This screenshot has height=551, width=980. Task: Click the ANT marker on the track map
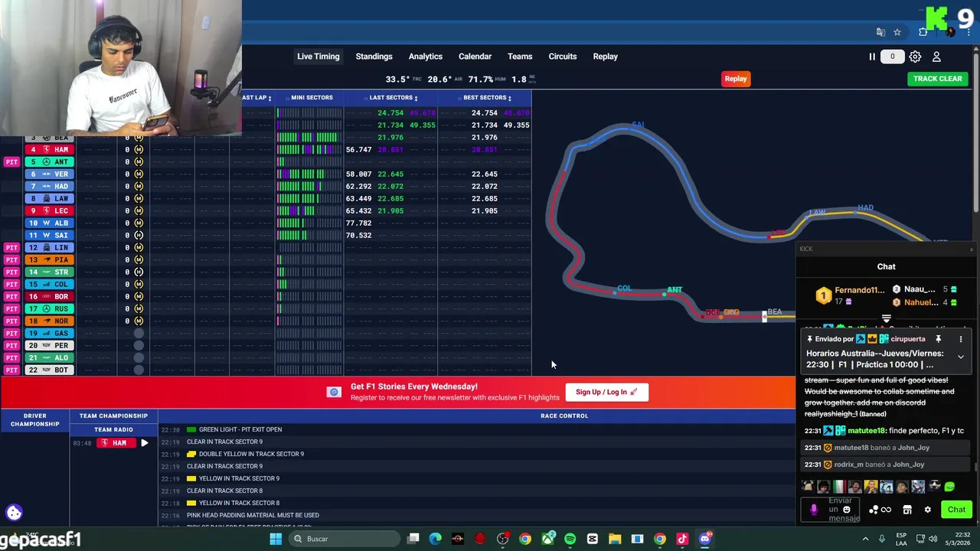point(674,289)
